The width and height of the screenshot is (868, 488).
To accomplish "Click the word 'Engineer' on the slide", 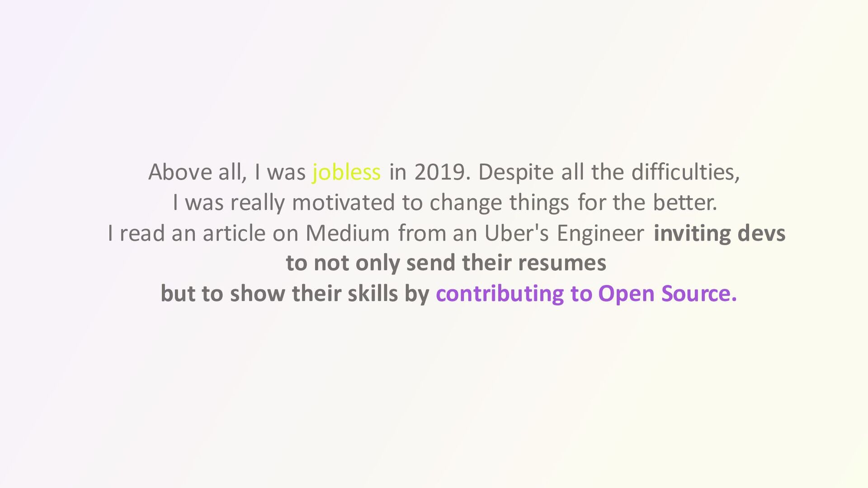I will pos(600,234).
